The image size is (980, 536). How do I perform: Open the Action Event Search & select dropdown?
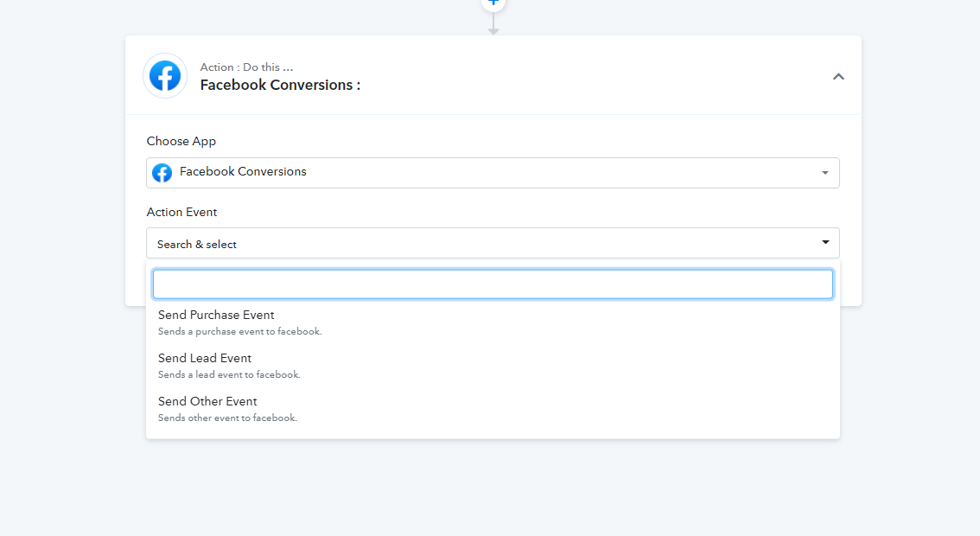coord(493,243)
